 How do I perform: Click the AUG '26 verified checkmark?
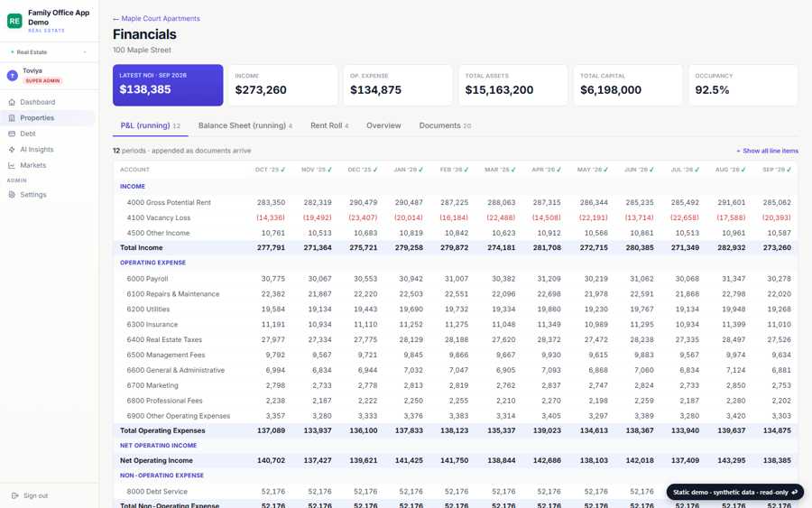743,170
